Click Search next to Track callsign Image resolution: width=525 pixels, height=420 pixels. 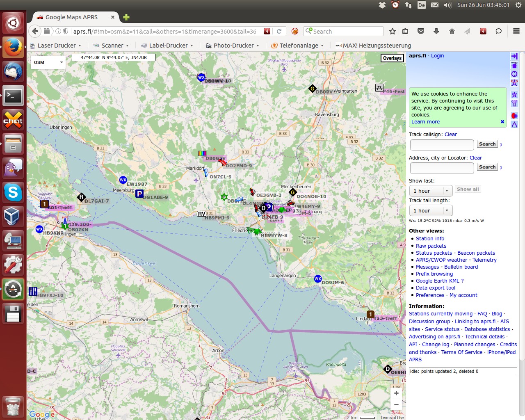coord(487,144)
